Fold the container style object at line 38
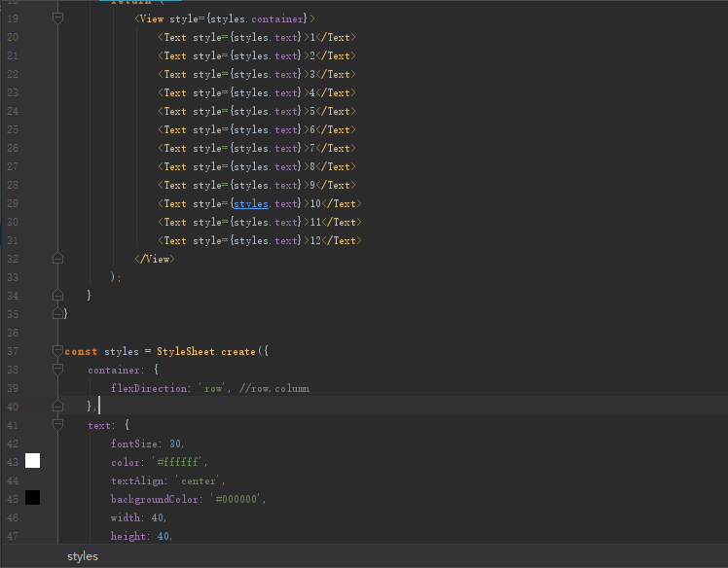The width and height of the screenshot is (728, 568). point(57,370)
